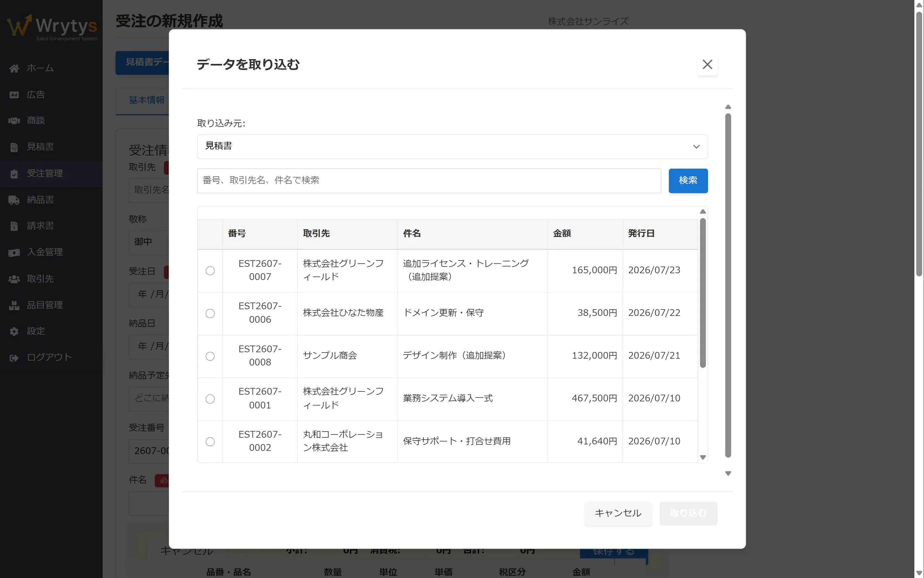Open the 広告 menu item
The image size is (924, 578).
click(51, 95)
